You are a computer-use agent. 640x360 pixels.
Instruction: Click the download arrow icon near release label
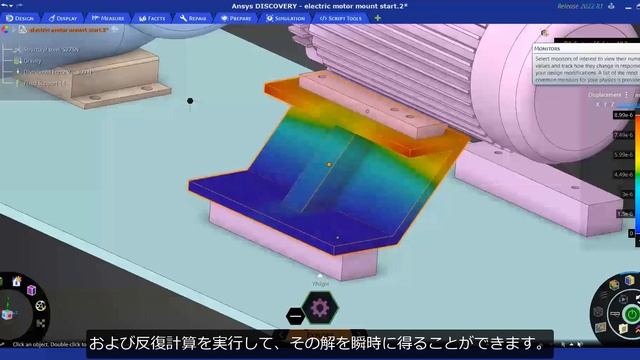click(x=611, y=6)
